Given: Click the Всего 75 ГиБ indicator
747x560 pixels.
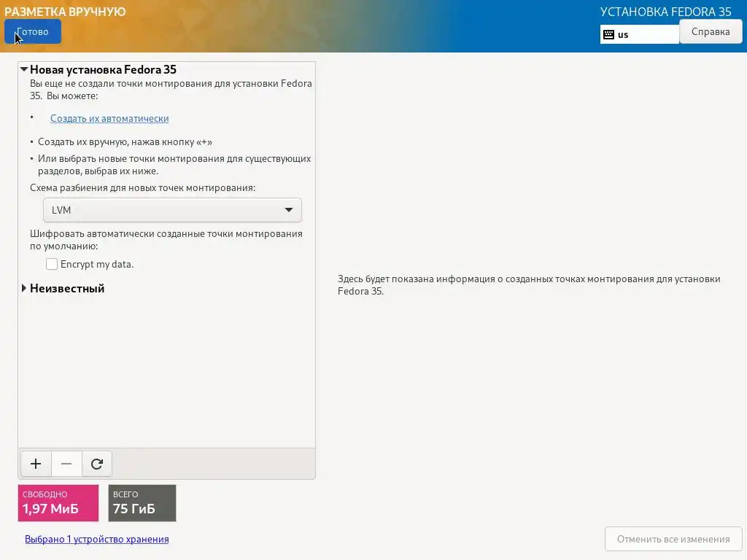Looking at the screenshot, I should (142, 503).
